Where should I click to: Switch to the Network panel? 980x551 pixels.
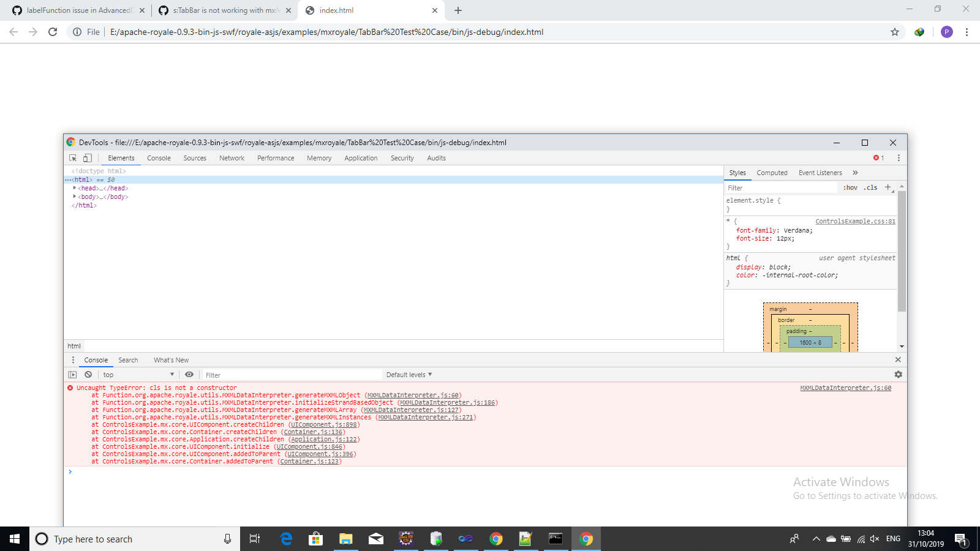click(x=232, y=157)
